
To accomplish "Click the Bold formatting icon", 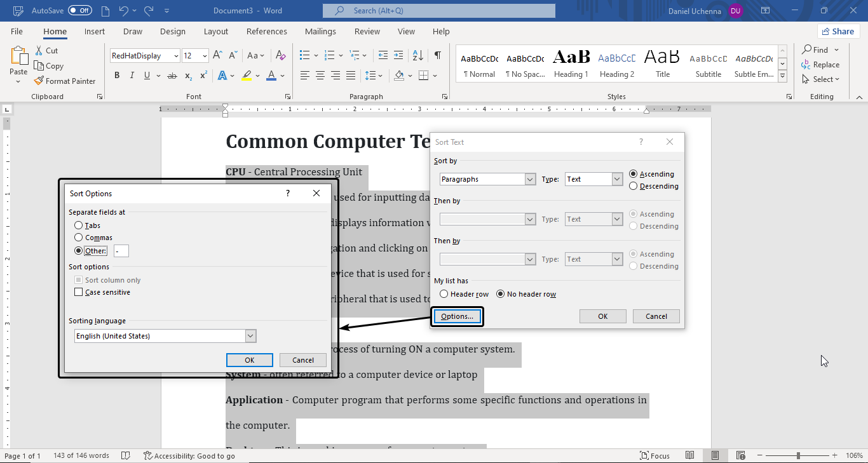I will (x=117, y=76).
